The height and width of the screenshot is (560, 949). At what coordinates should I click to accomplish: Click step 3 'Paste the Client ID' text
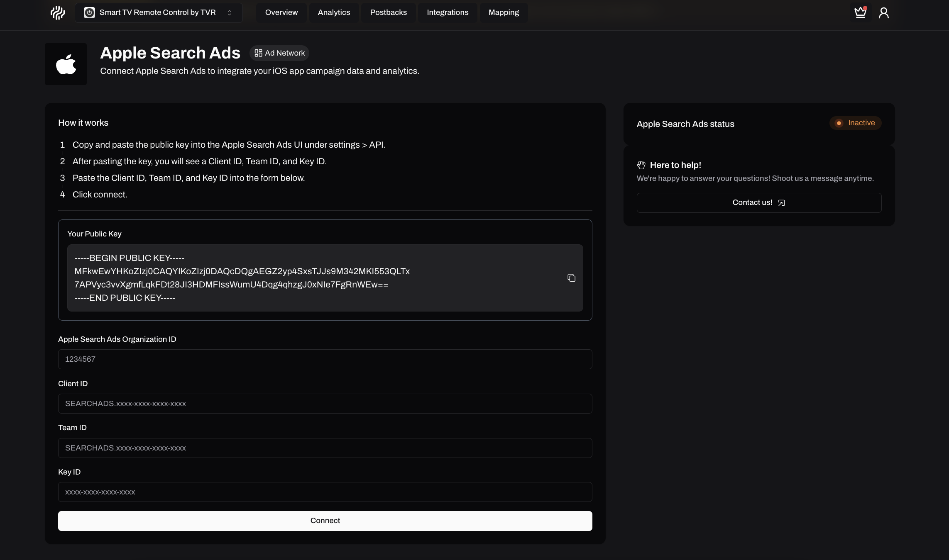coord(189,178)
